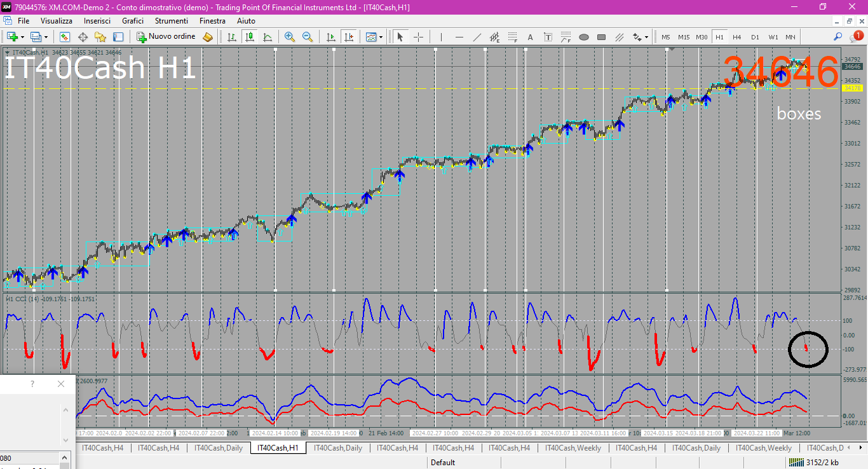Switch chart to Candlesticks mode
The image size is (868, 469).
[x=250, y=37]
